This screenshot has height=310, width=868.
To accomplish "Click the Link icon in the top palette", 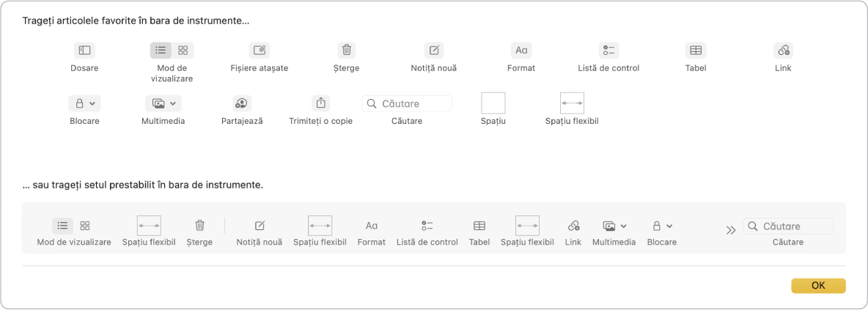I will (783, 51).
